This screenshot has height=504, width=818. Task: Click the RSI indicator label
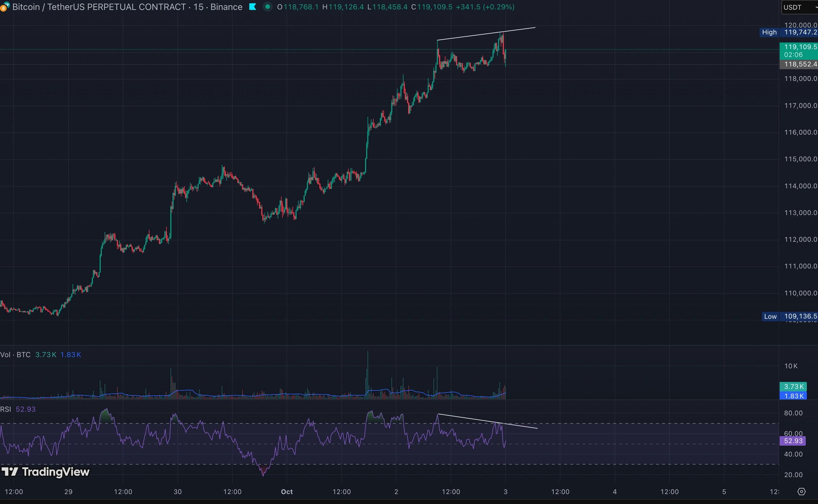6,409
